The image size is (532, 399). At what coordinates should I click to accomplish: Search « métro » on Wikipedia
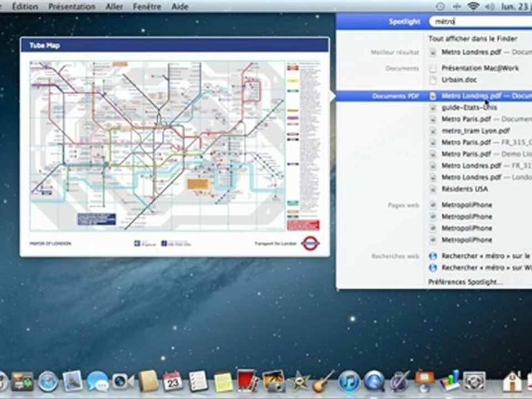(481, 268)
